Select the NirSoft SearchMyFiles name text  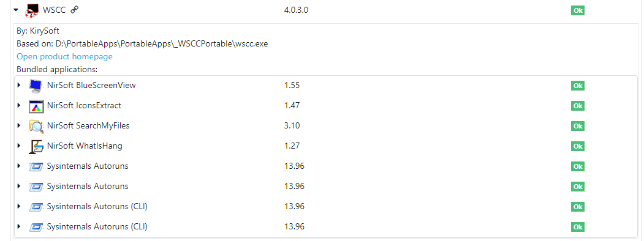pyautogui.click(x=88, y=126)
